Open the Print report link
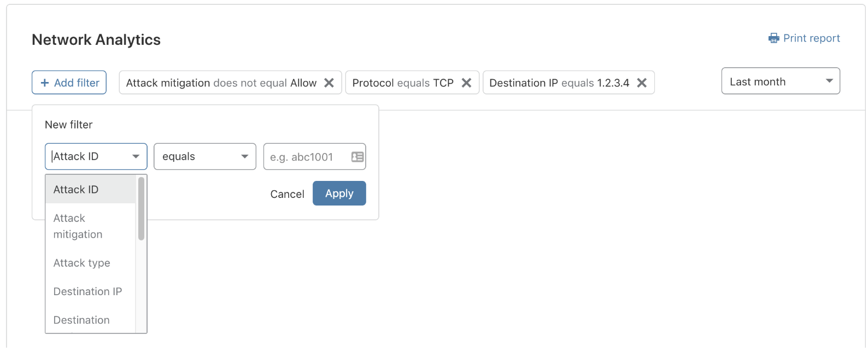 [811, 38]
